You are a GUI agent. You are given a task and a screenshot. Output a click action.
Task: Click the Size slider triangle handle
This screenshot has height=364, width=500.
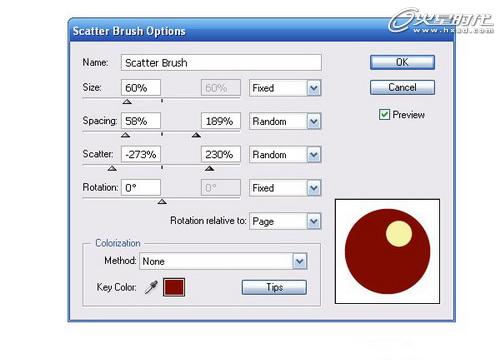click(x=127, y=102)
